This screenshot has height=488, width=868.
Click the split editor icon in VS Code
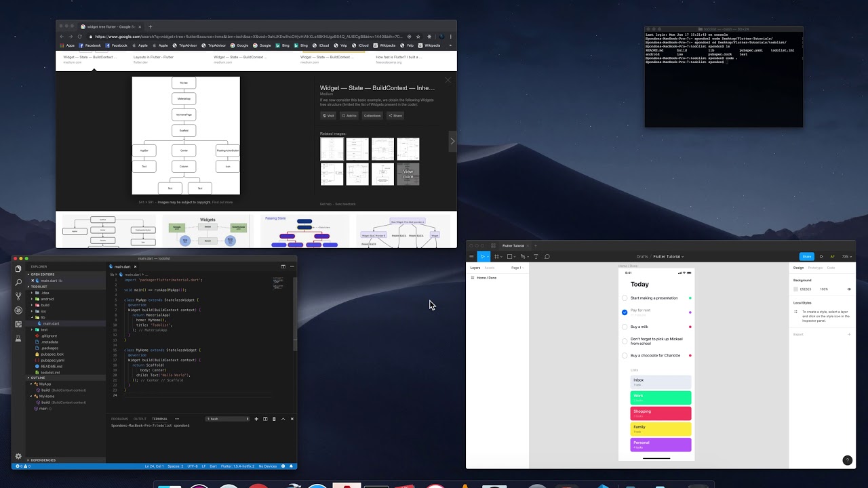pyautogui.click(x=283, y=266)
